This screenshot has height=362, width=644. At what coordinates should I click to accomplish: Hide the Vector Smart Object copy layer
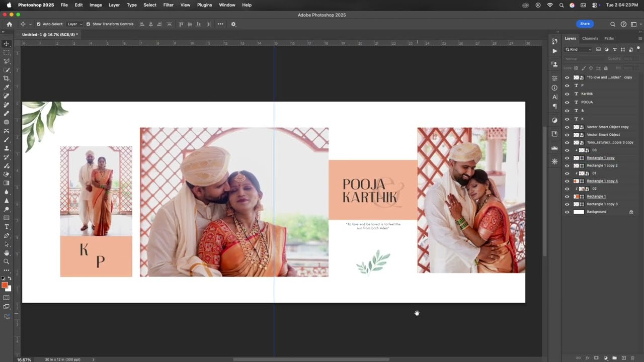(567, 127)
